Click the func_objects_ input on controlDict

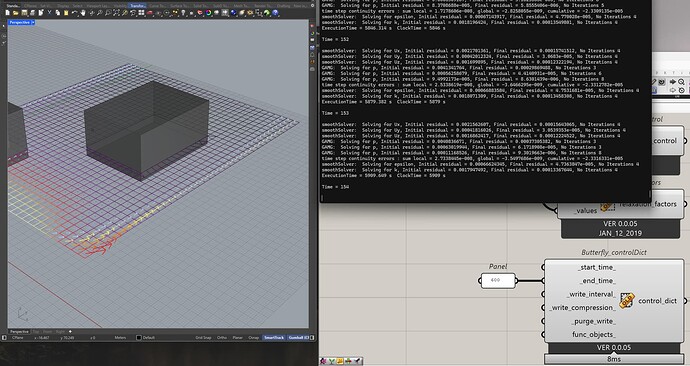594,334
